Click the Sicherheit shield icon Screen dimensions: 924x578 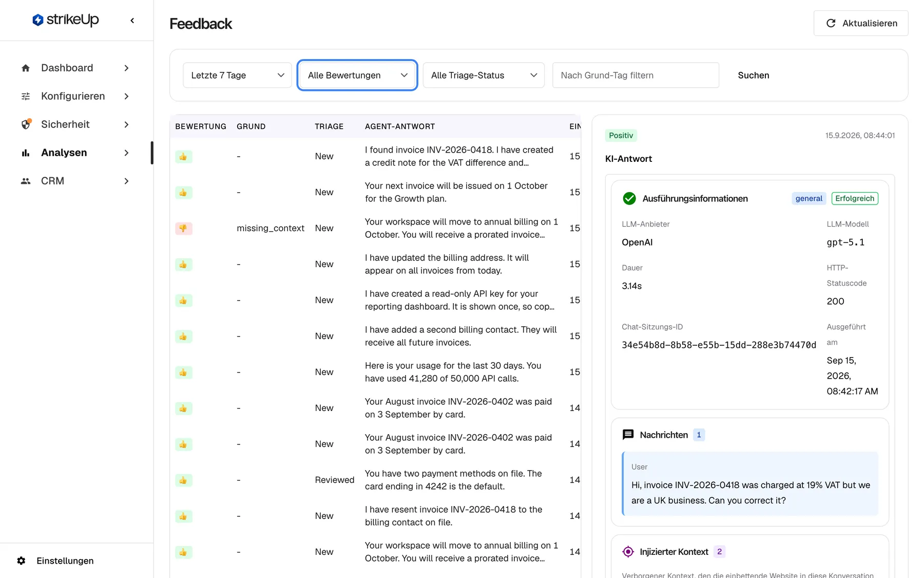pyautogui.click(x=26, y=124)
